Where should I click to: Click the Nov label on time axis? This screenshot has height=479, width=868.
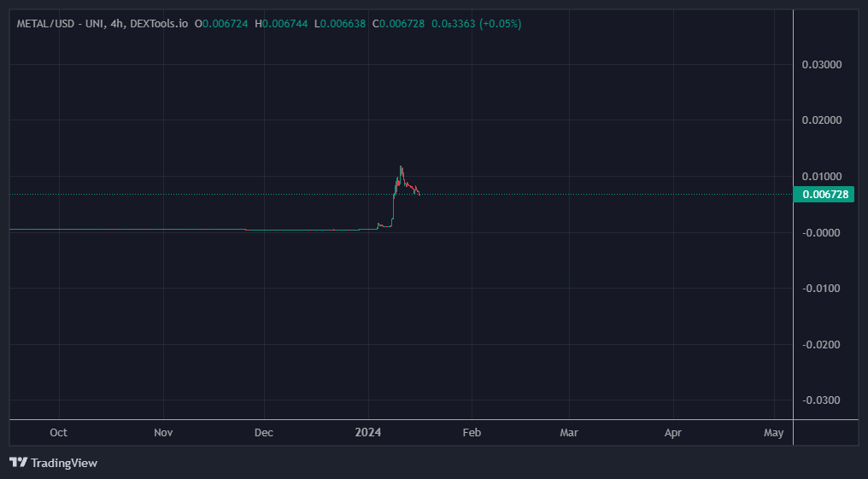(163, 433)
